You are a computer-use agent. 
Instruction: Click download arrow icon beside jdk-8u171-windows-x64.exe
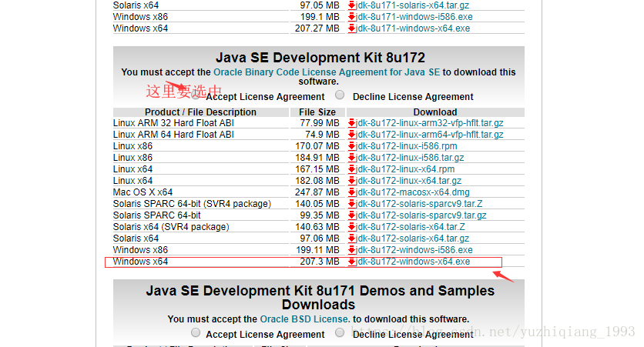click(351, 28)
